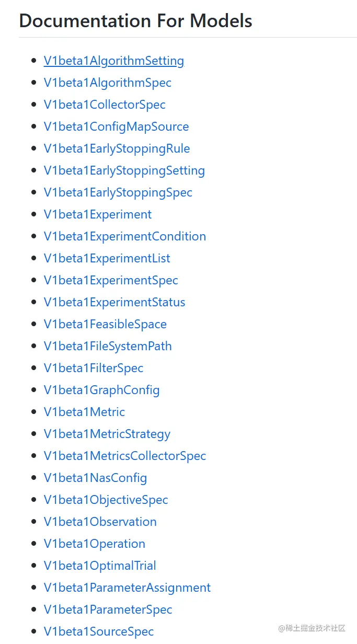Navigate to V1beta1ExperimentCondition page
Viewport: 357px width, 644px height.
tap(125, 237)
